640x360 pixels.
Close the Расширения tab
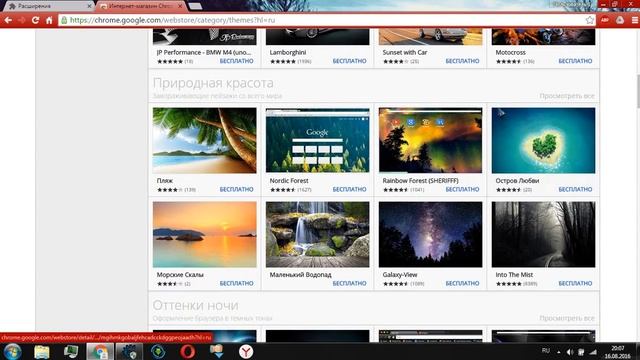pos(89,6)
